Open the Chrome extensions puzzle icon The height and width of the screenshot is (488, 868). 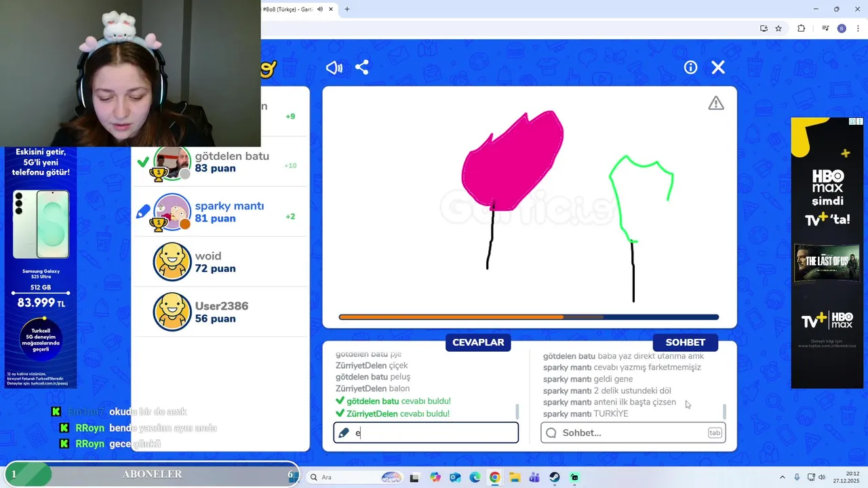(x=801, y=28)
